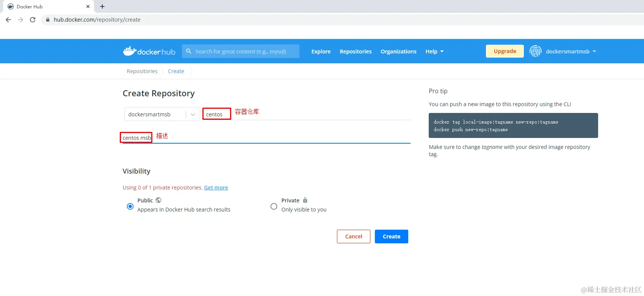The width and height of the screenshot is (644, 296).
Task: Click the 'Only visible to you' text
Action: pos(304,210)
